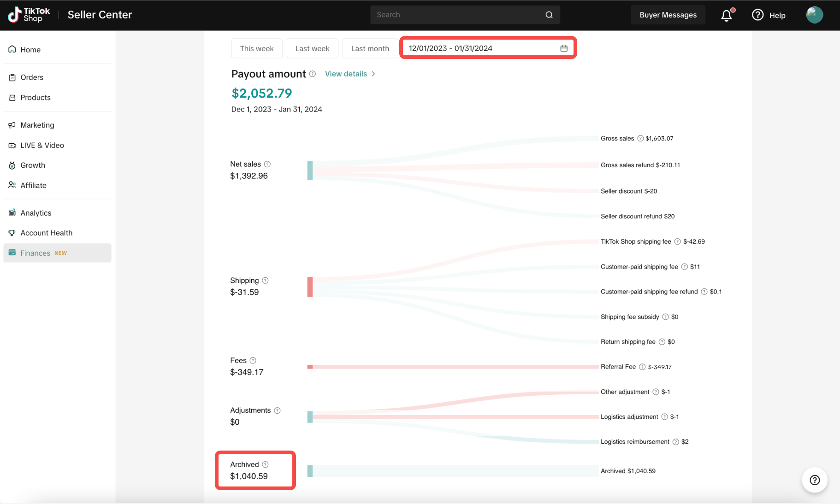Click the search magnifier icon

click(549, 15)
